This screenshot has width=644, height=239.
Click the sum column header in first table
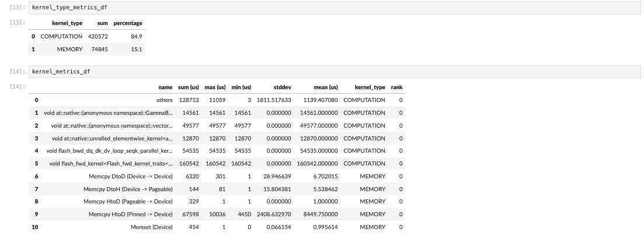(x=103, y=23)
